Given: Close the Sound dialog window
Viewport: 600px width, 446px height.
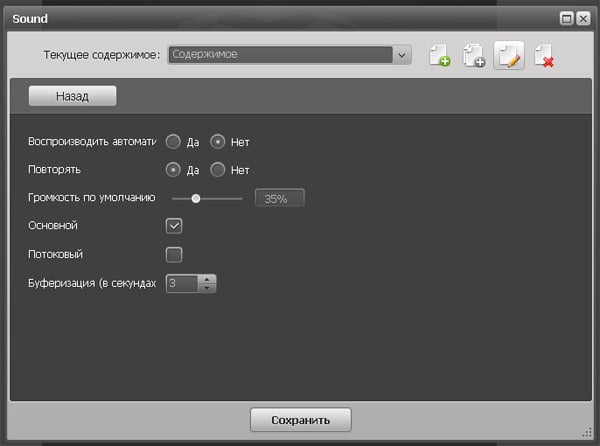Looking at the screenshot, I should click(x=582, y=18).
